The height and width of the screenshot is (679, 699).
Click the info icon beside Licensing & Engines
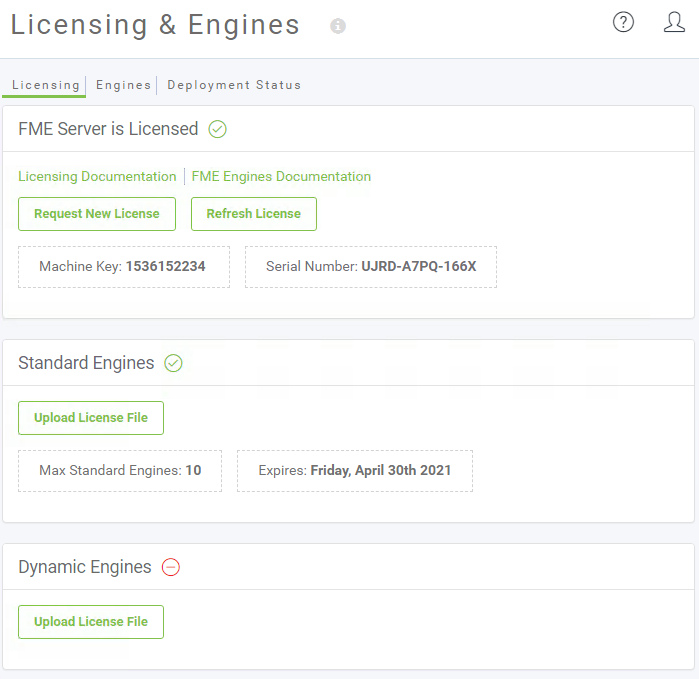click(x=337, y=26)
